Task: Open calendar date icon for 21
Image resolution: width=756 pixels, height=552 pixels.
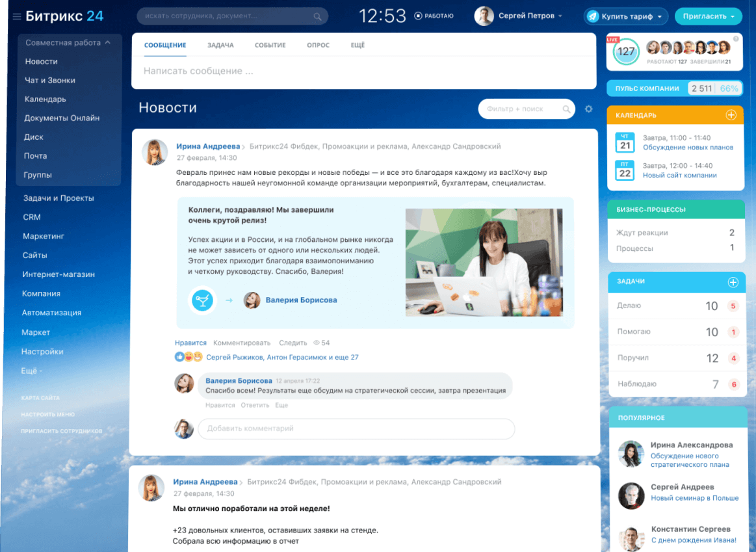Action: [x=625, y=142]
